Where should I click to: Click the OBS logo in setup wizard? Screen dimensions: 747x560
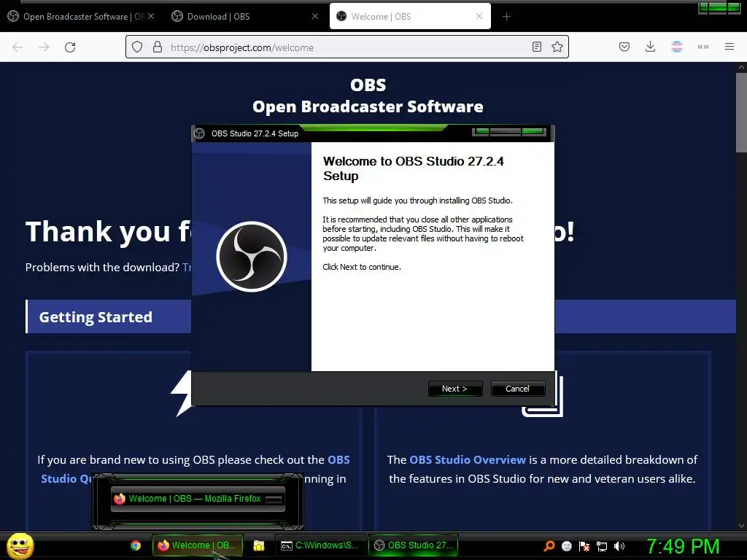point(252,257)
